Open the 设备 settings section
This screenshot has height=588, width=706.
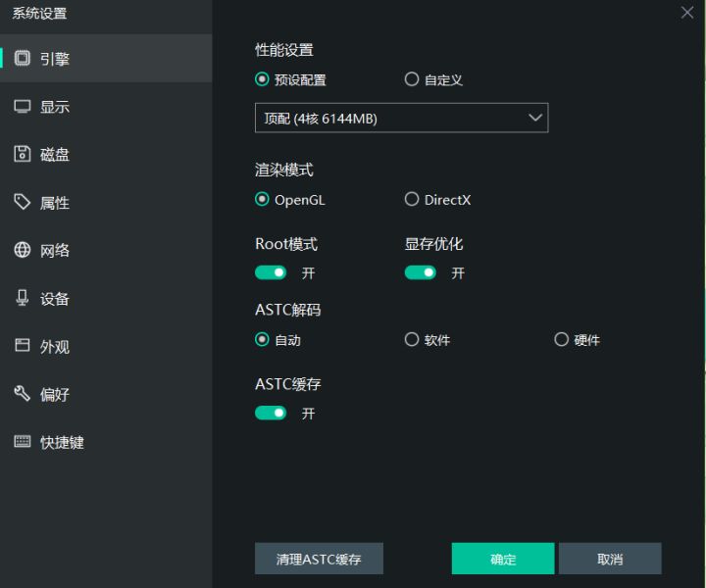tap(106, 298)
